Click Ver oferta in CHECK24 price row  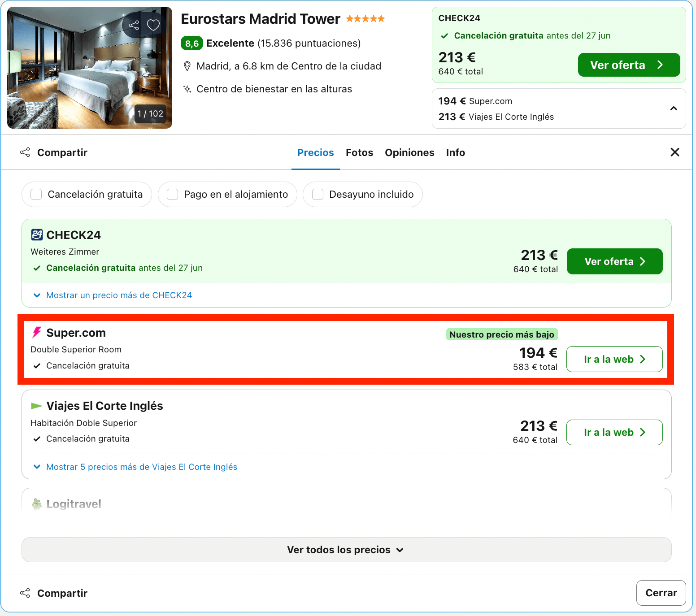(614, 261)
